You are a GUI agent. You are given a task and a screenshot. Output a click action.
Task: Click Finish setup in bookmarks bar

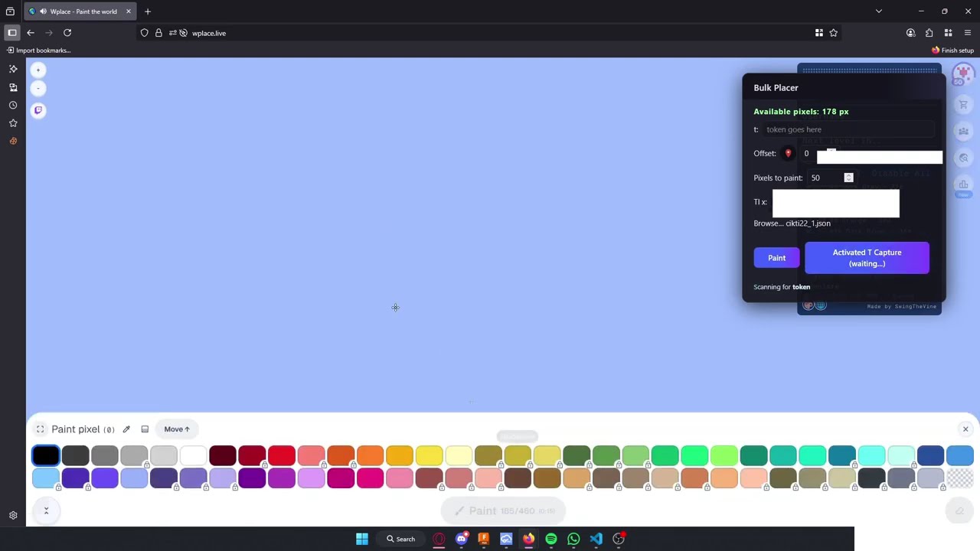tap(953, 51)
